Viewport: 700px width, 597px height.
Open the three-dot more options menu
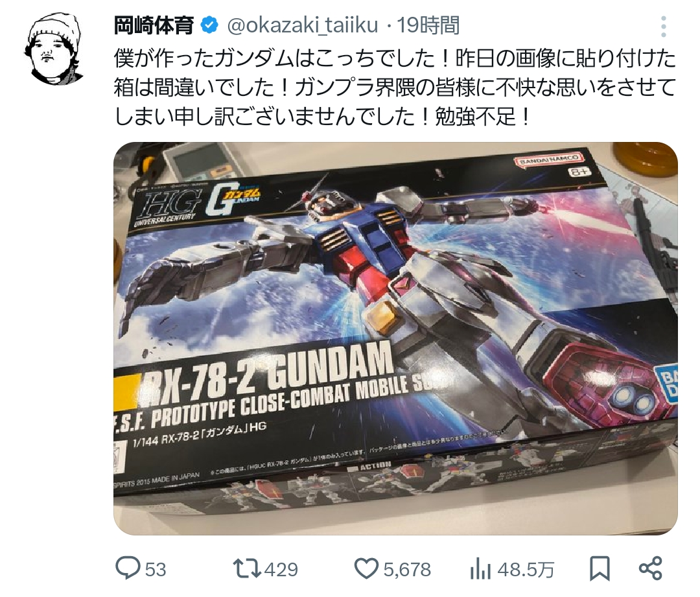pos(664,27)
